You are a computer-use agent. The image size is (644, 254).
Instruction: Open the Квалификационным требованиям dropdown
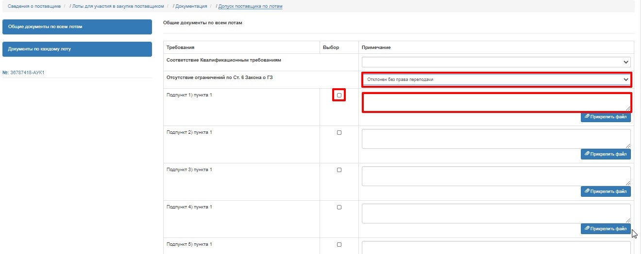pos(496,62)
